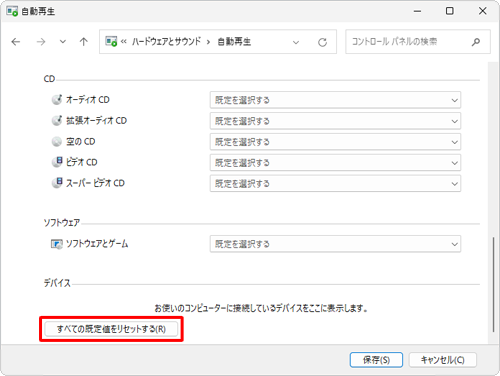The image size is (500, 376).
Task: Open the recent locations chevron
Action: (63, 42)
